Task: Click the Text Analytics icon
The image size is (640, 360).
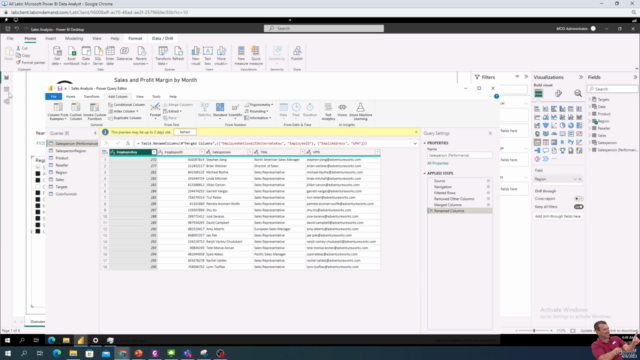Action: [x=328, y=111]
